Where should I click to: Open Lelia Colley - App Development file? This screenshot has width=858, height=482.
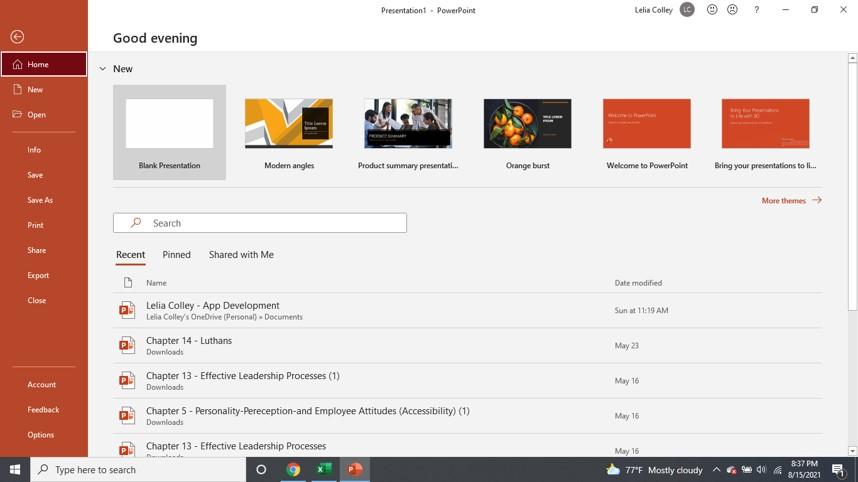click(x=467, y=310)
